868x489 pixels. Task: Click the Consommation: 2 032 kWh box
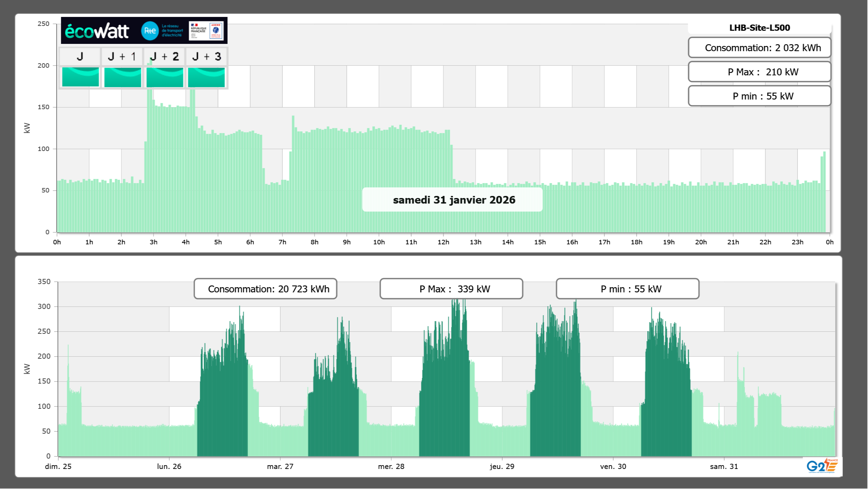[759, 48]
